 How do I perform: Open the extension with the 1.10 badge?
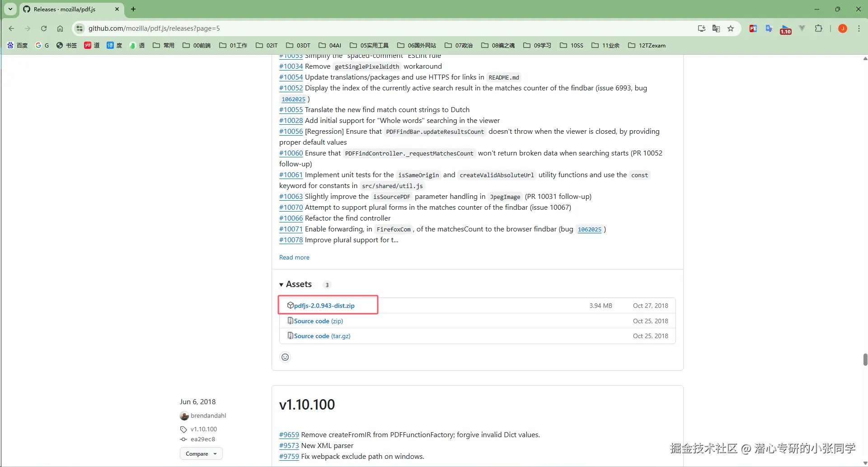pos(786,29)
